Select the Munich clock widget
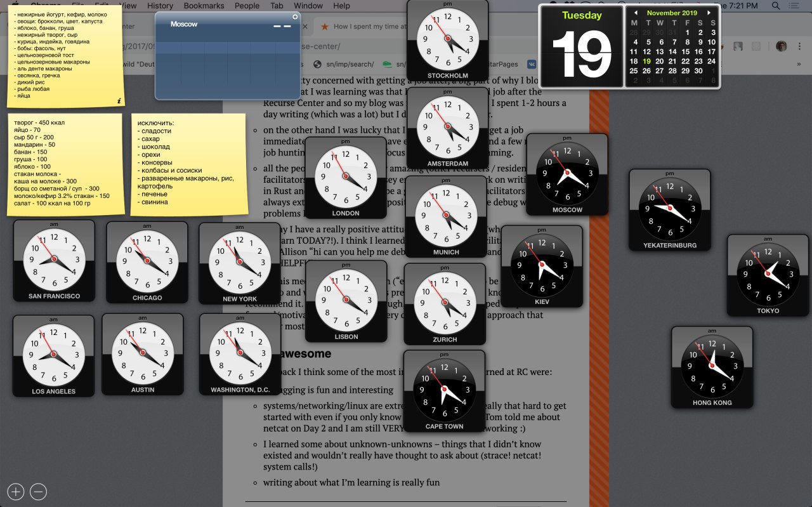Viewport: 812px width, 507px height. 445,217
